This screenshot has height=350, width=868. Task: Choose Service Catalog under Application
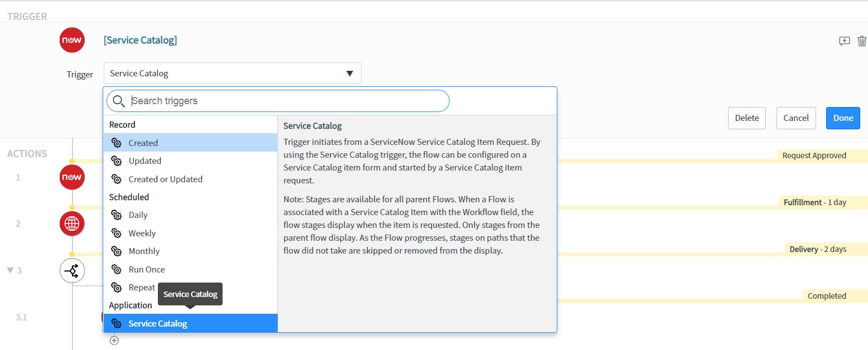[158, 323]
